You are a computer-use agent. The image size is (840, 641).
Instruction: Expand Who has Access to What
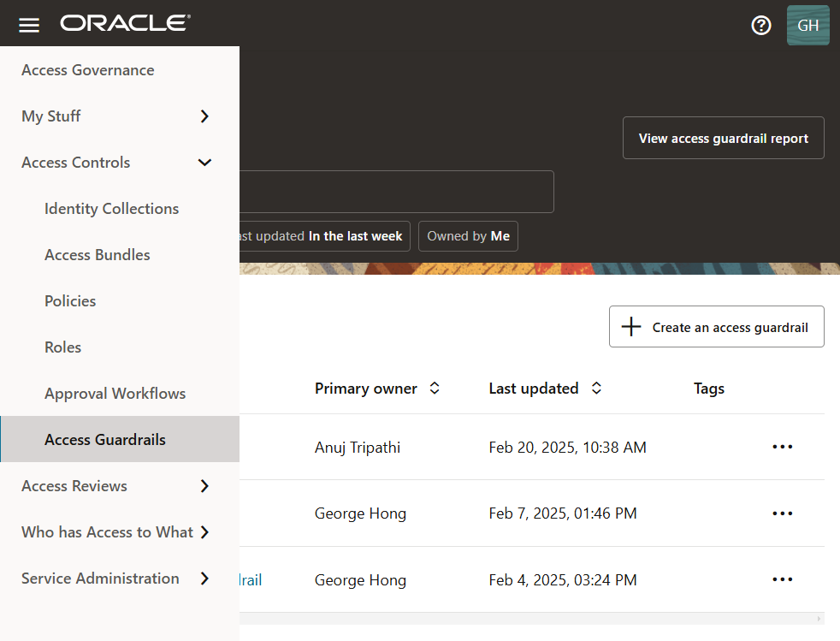point(204,532)
